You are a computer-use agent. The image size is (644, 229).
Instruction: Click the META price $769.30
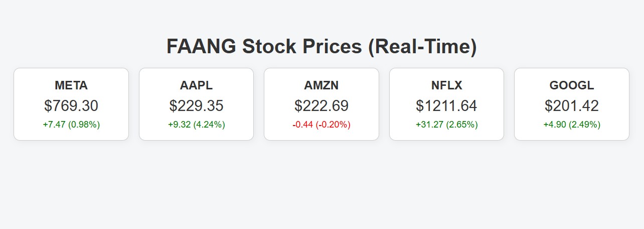[x=71, y=106]
